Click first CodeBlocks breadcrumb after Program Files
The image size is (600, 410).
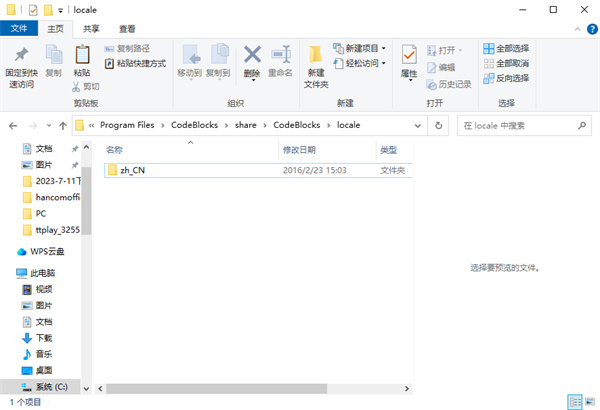[194, 125]
